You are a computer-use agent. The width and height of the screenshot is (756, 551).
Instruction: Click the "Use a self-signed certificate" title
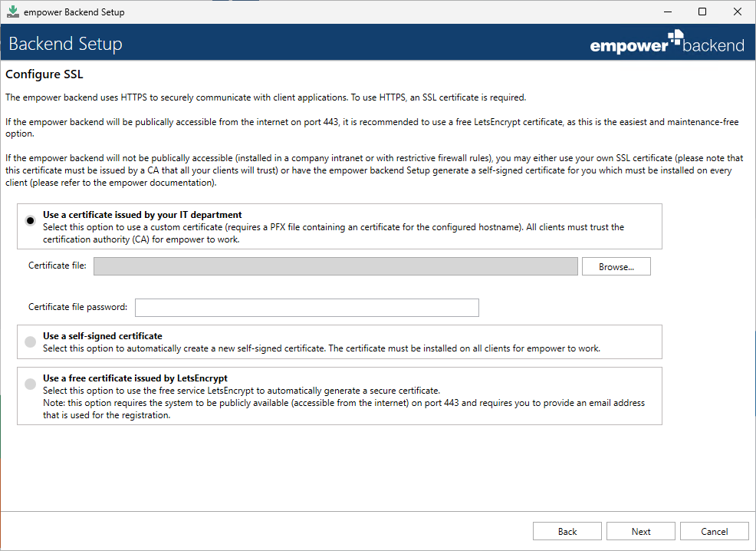(102, 336)
